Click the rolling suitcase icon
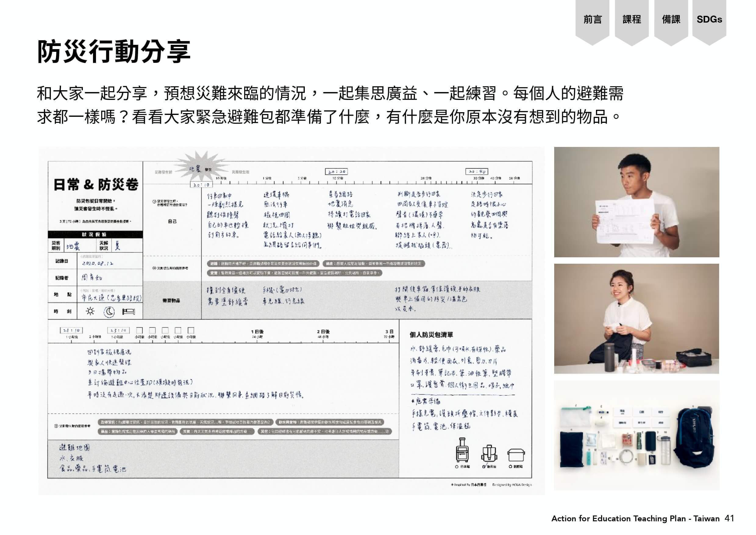 point(462,450)
